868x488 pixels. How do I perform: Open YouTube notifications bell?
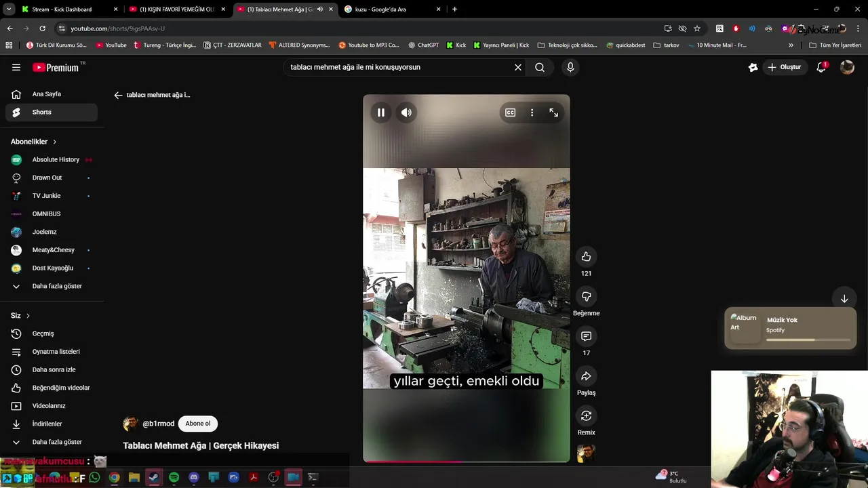coord(821,67)
